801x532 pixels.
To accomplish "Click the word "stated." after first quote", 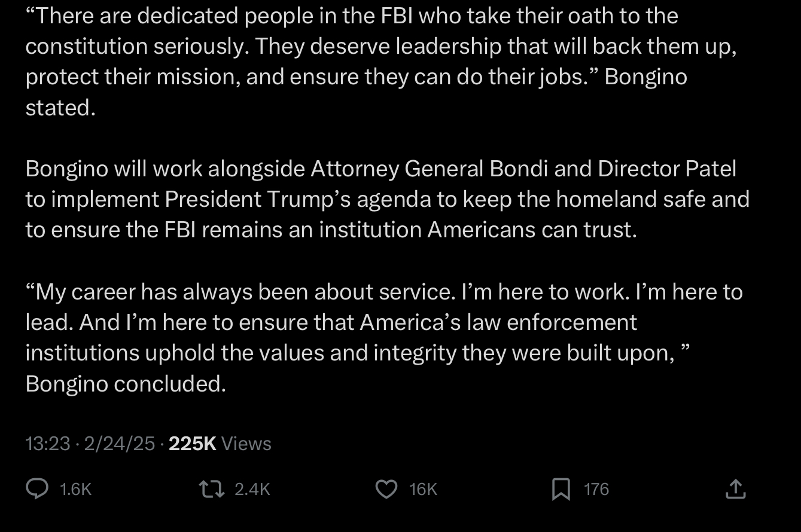I will tap(60, 108).
